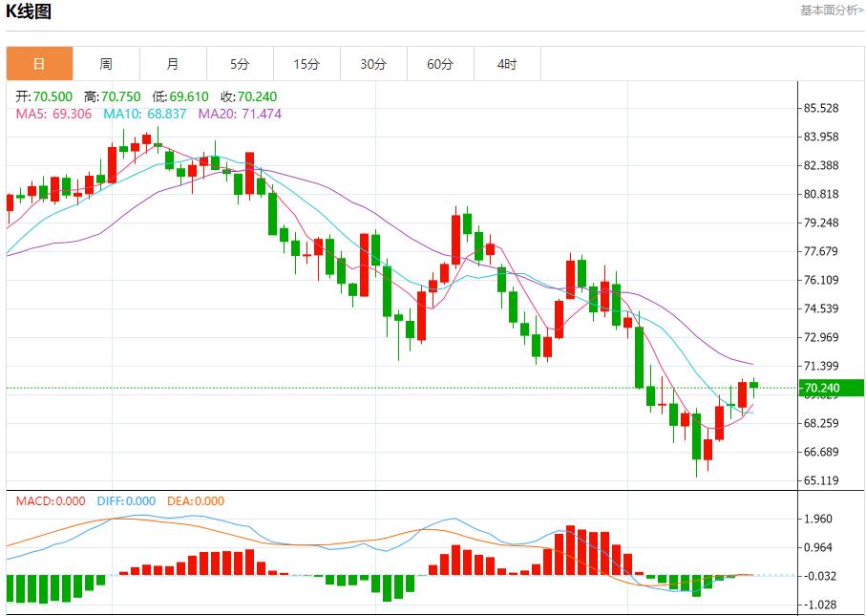
Task: Open the 基本面分析 link
Action: pyautogui.click(x=832, y=11)
